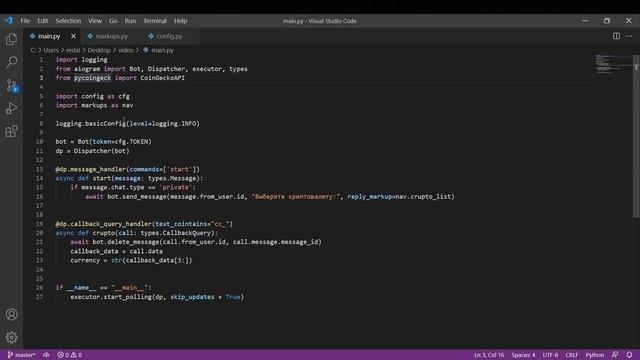Screen dimensions: 640x360
Task: Select the main.py tab
Action: pyautogui.click(x=49, y=36)
